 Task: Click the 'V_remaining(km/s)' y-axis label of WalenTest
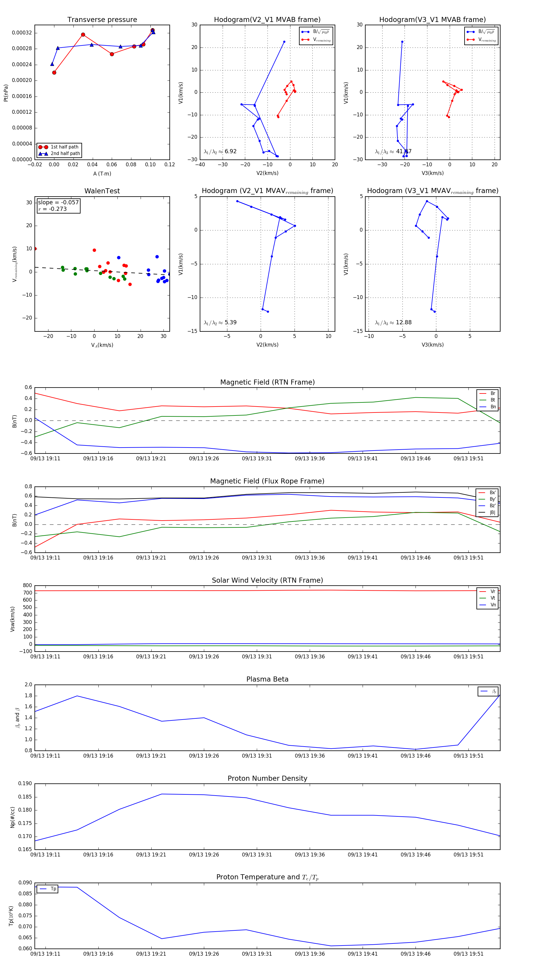tap(15, 264)
